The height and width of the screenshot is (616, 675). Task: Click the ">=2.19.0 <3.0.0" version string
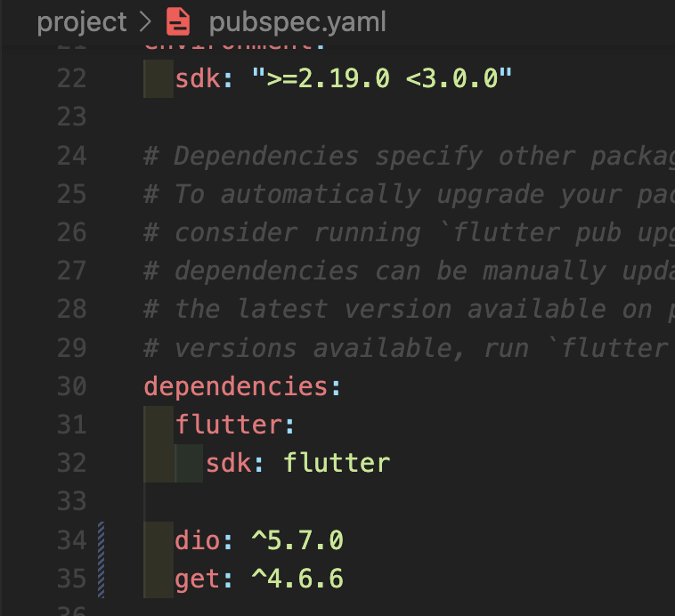[x=382, y=78]
